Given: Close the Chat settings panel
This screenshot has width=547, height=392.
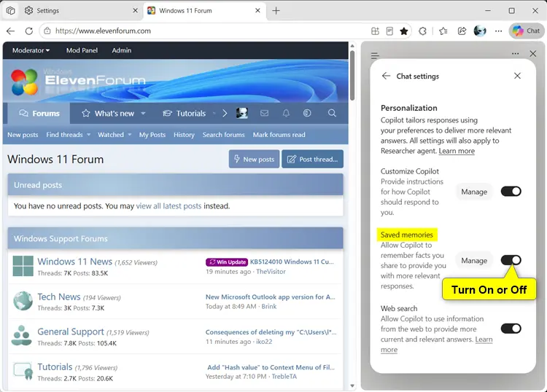Looking at the screenshot, I should click(517, 76).
